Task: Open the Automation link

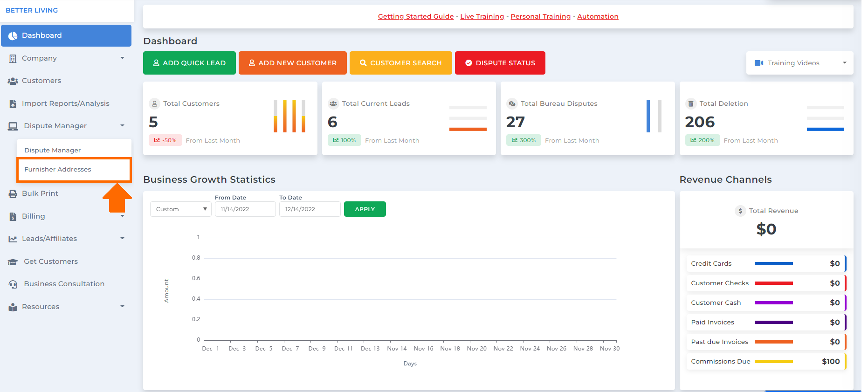Action: 598,16
